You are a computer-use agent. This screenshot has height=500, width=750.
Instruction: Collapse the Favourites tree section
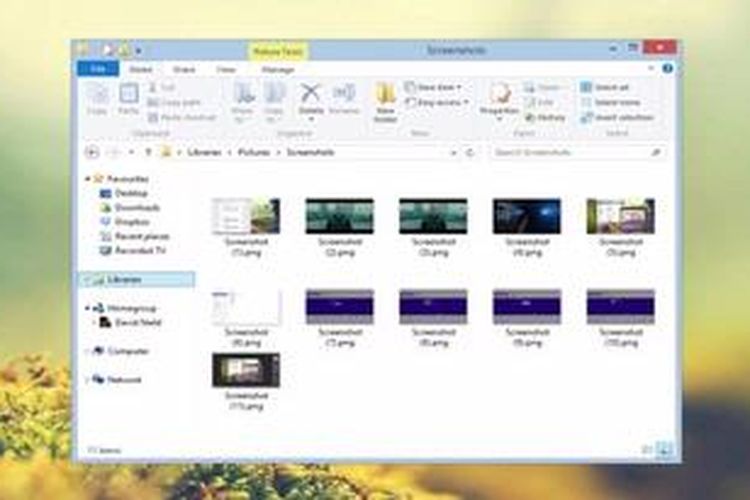88,179
